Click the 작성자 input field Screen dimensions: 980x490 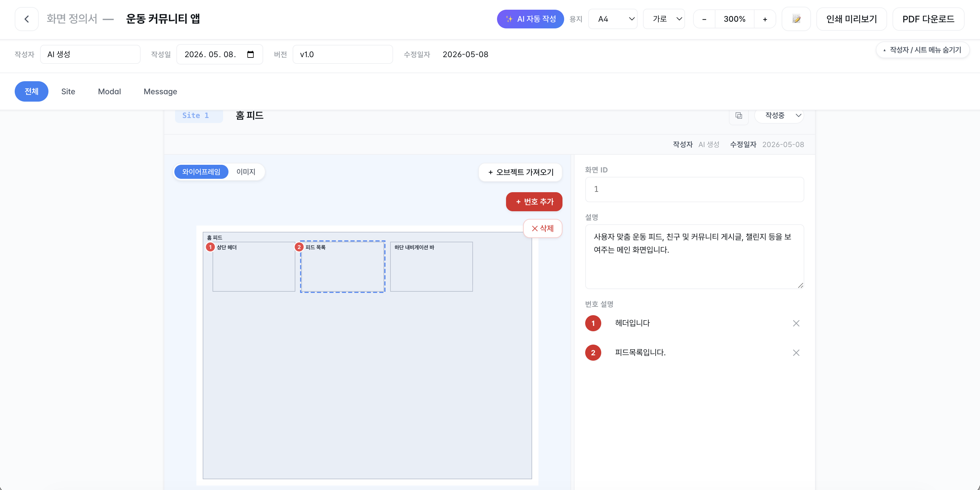90,54
